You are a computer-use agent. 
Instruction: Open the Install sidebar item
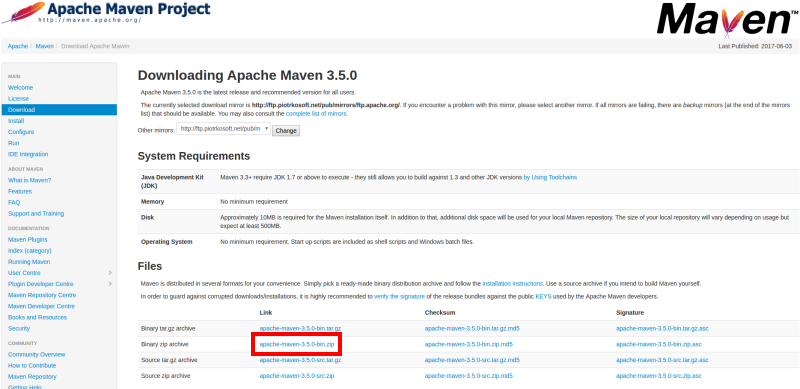pyautogui.click(x=16, y=121)
